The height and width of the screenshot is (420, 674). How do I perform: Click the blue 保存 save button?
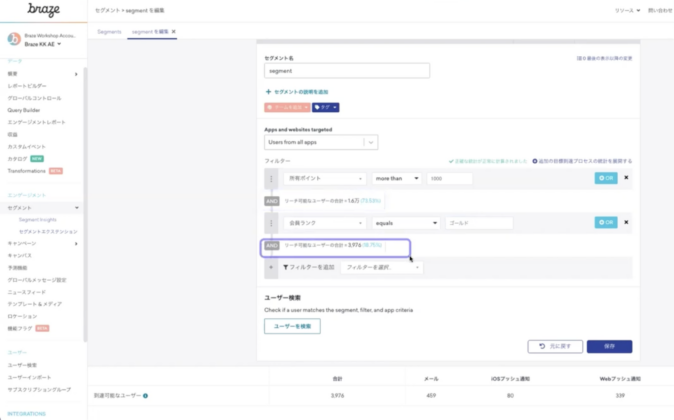pyautogui.click(x=609, y=346)
